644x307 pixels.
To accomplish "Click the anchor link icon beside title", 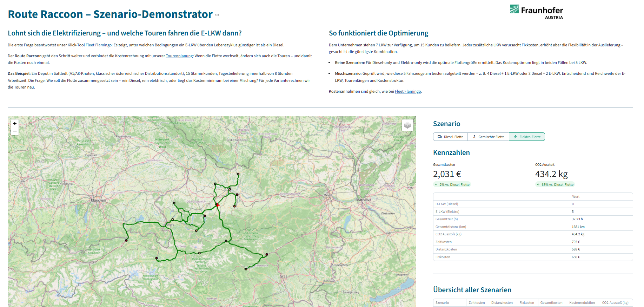I will click(x=217, y=15).
